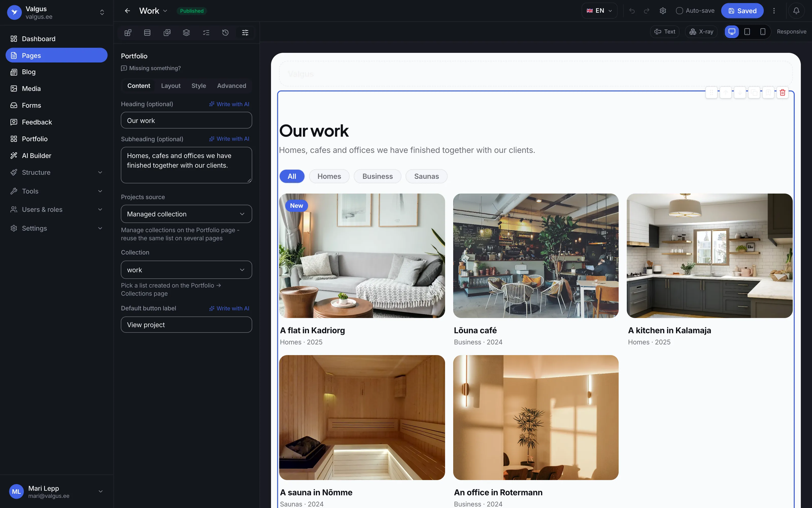The width and height of the screenshot is (812, 508).
Task: Open notifications bell icon
Action: coord(796,11)
